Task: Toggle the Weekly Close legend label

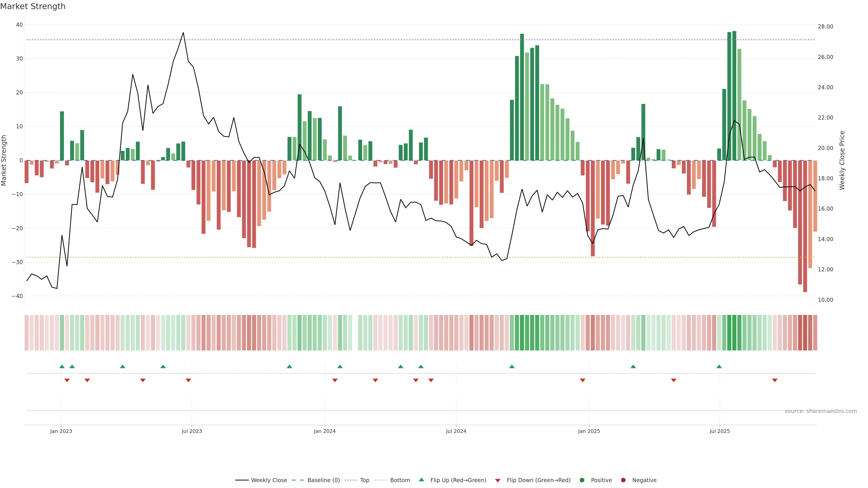Action: click(x=269, y=480)
